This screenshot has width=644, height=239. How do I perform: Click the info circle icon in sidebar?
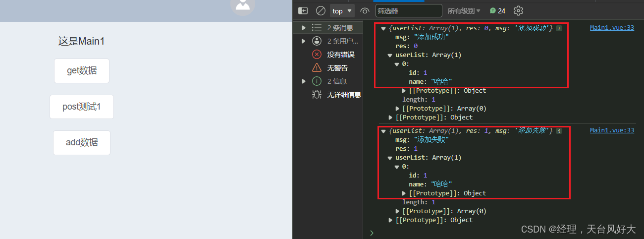317,81
